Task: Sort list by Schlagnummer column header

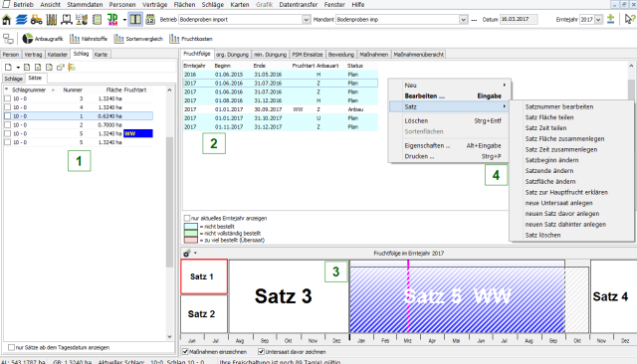Action: [x=29, y=91]
